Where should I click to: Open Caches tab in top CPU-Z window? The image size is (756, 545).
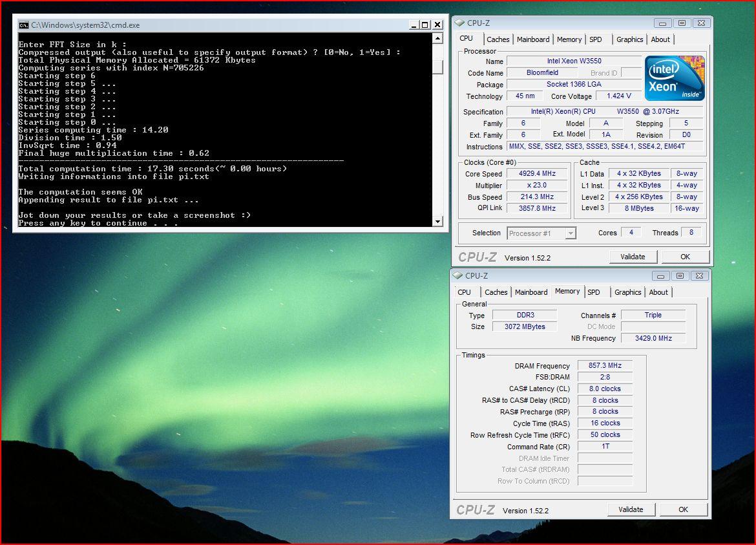click(498, 39)
